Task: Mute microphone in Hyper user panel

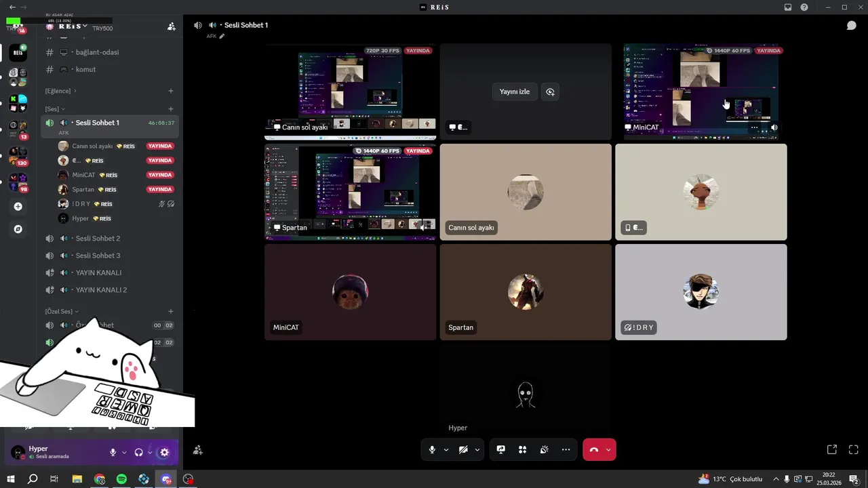Action: coord(113,452)
